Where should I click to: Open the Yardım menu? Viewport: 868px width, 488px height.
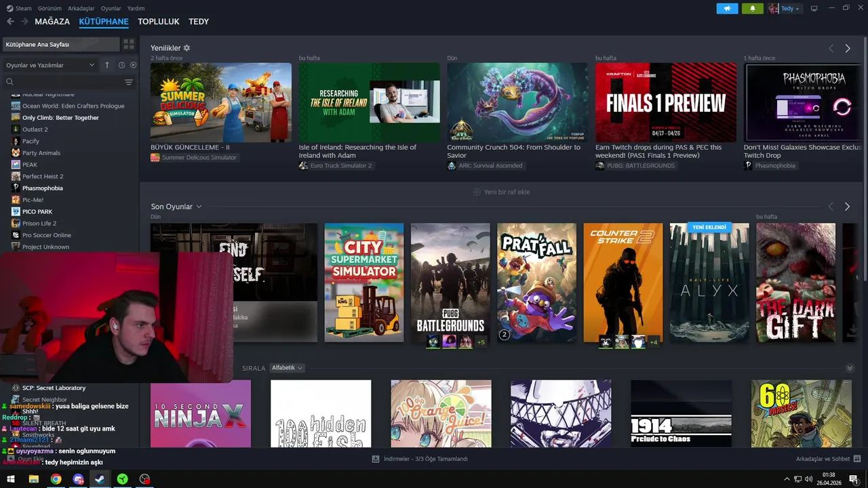pos(136,8)
